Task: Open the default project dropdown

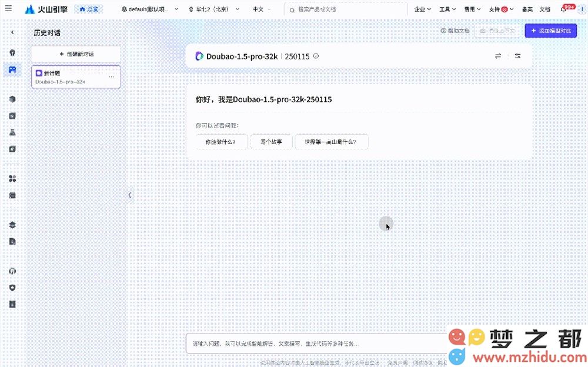Action: point(149,9)
